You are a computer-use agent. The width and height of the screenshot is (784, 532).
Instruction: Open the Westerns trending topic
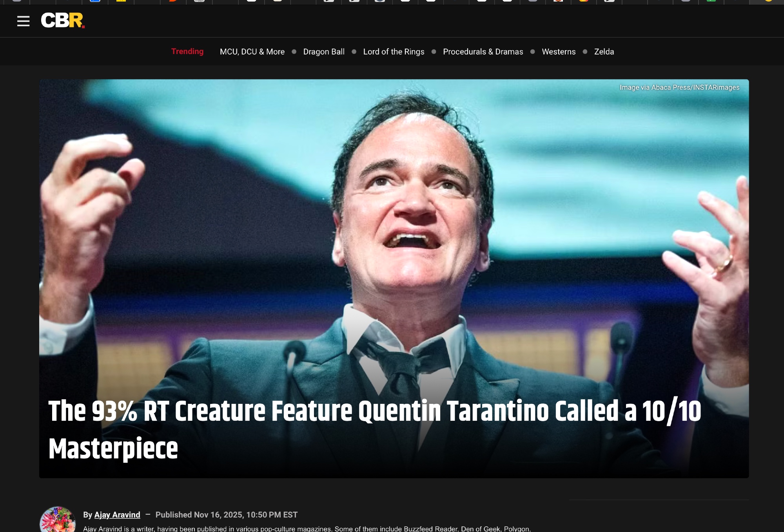click(x=559, y=52)
